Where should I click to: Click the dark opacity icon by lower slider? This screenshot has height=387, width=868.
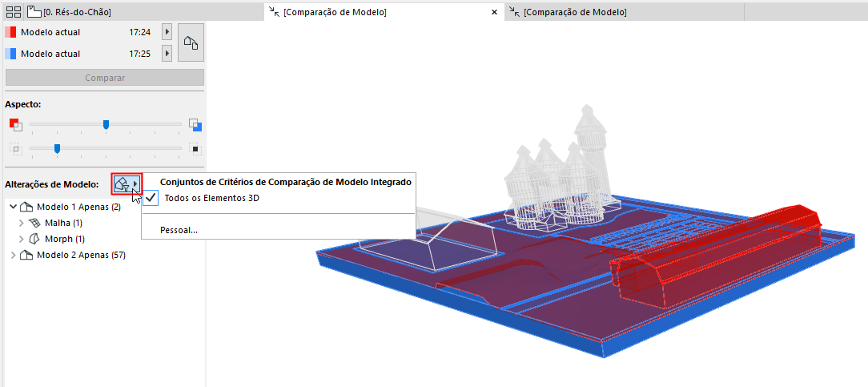195,148
